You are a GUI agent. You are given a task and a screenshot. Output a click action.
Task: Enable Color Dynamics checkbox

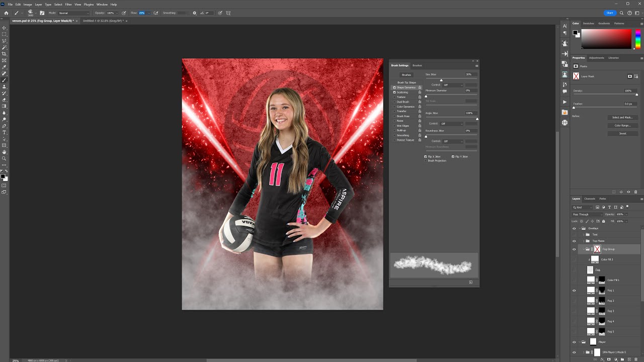pyautogui.click(x=394, y=107)
